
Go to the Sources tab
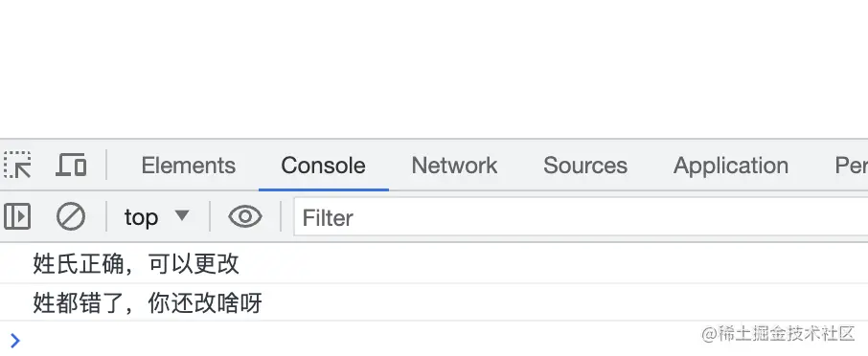[x=585, y=166]
